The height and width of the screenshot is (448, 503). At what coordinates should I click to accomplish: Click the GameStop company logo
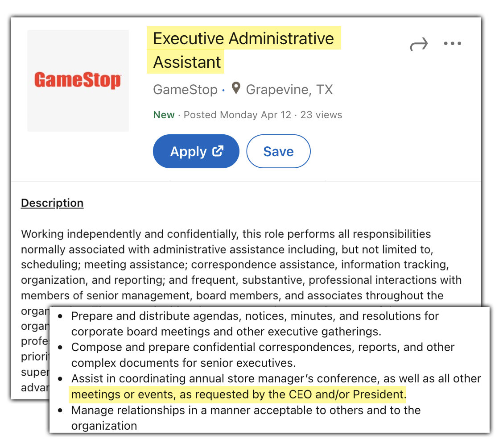78,81
